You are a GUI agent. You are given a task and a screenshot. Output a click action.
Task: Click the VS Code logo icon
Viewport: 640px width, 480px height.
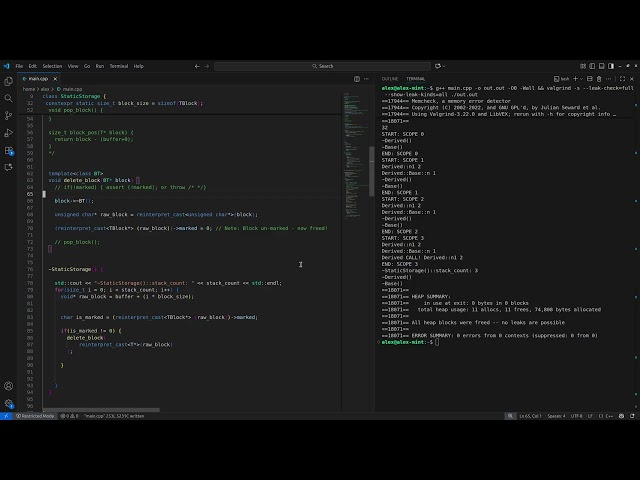[x=6, y=66]
